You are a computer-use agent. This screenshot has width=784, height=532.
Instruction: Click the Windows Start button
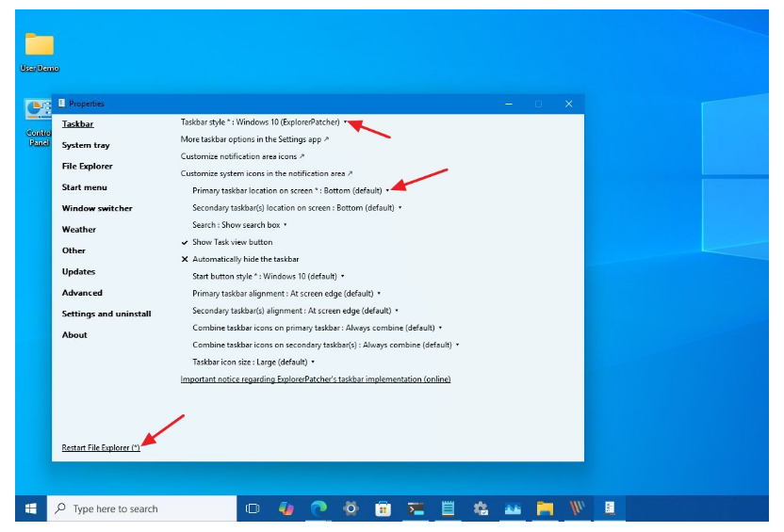(30, 508)
